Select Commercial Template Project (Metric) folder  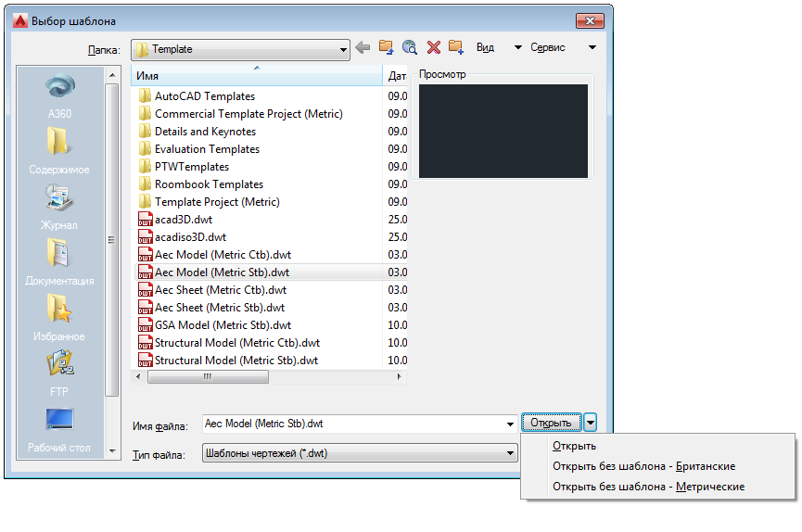[x=240, y=114]
